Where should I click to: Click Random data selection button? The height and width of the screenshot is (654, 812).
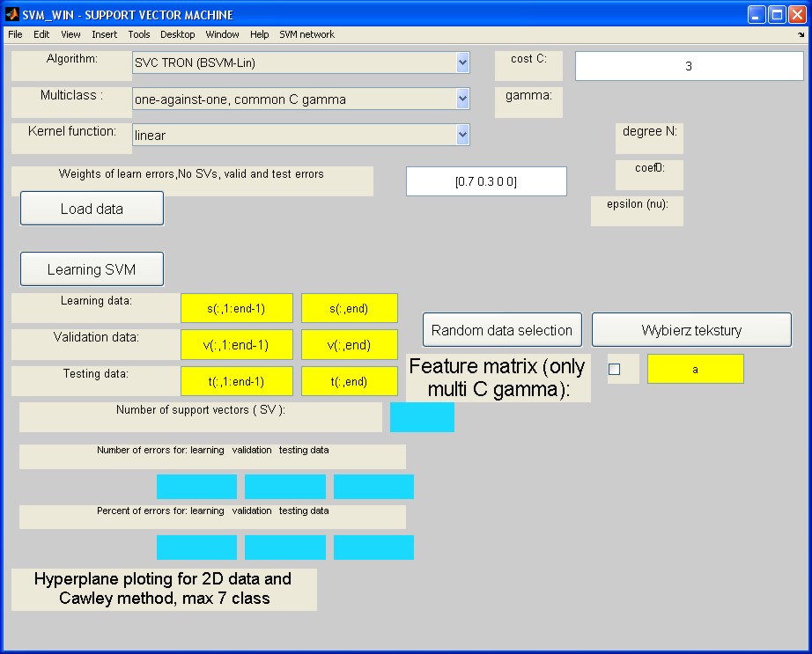click(x=502, y=330)
